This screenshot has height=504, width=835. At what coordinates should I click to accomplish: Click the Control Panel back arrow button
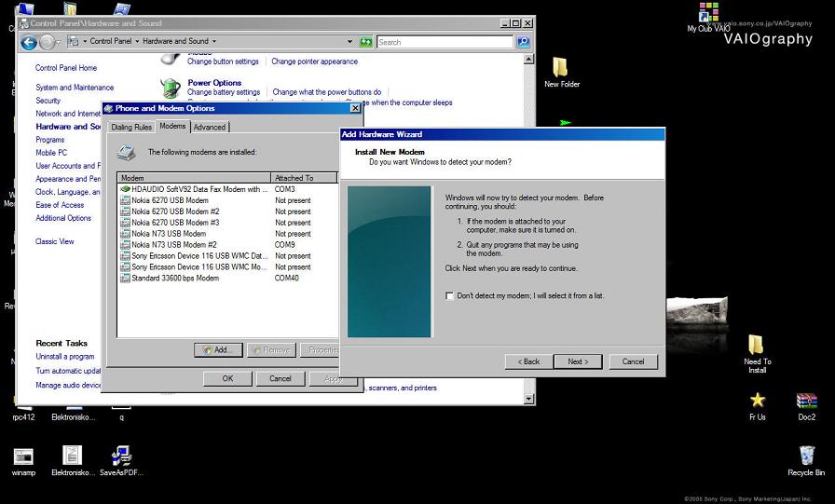point(29,42)
